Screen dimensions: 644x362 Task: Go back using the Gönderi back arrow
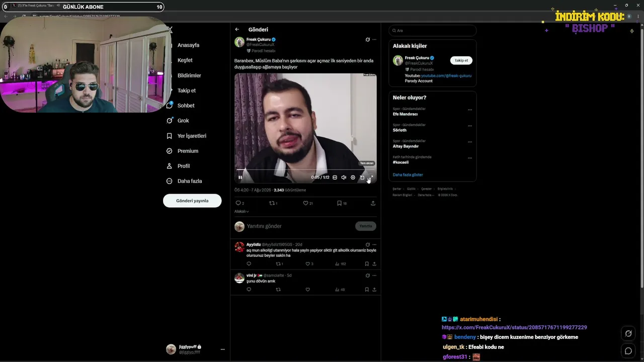click(237, 30)
